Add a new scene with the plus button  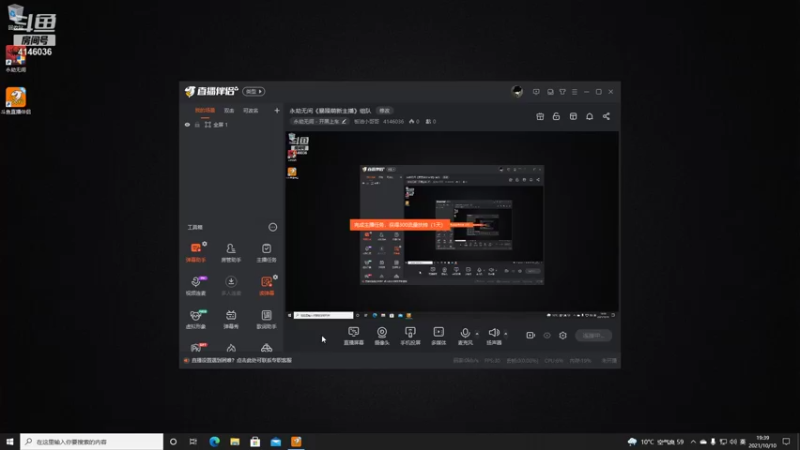[x=277, y=111]
